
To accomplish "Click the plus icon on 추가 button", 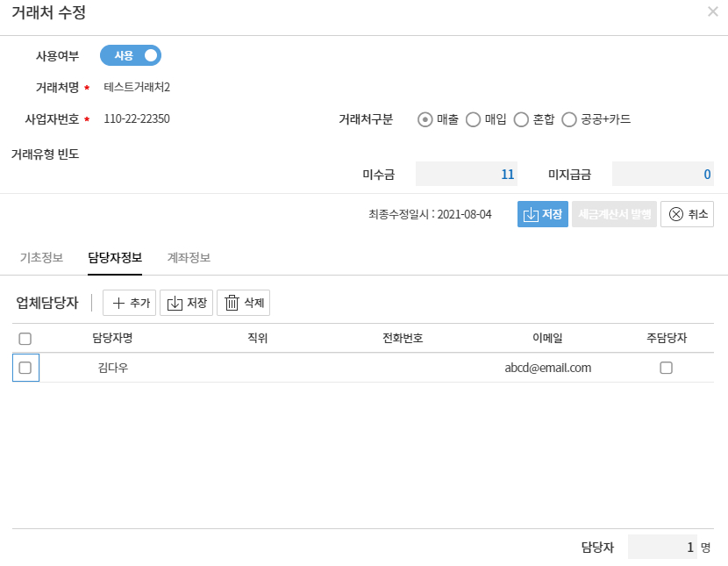I will pyautogui.click(x=118, y=303).
